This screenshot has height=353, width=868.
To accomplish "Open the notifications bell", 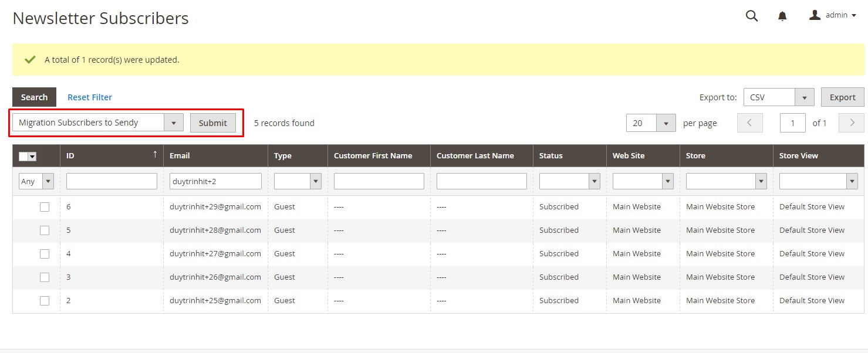I will click(x=782, y=16).
